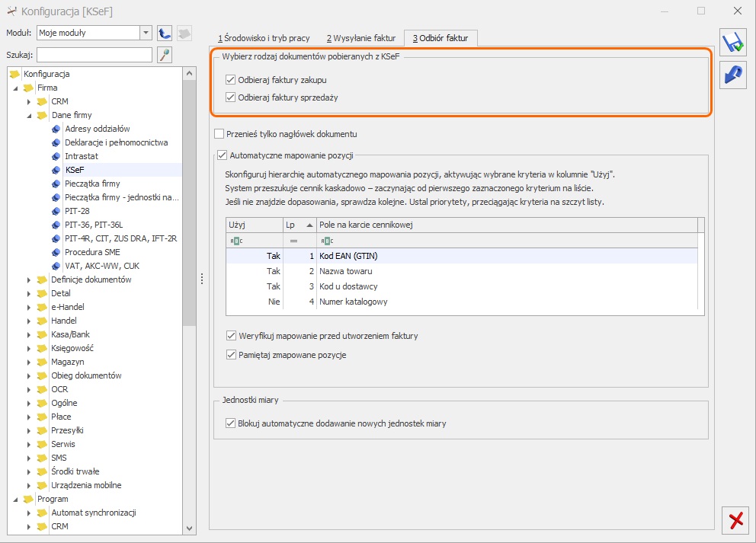Disable Weryfikuj mapowanie przed utworzeniem faktury
Viewport: 756px width, 543px height.
coord(232,336)
